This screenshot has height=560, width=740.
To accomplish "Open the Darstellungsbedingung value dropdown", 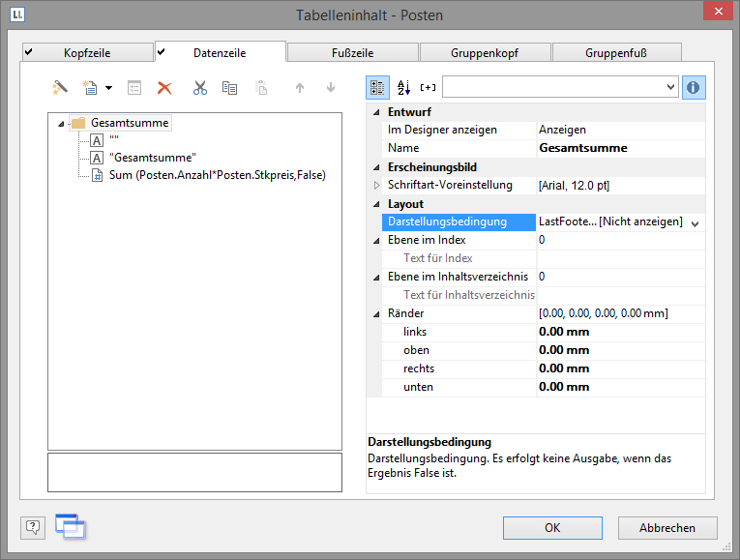I will pyautogui.click(x=695, y=222).
